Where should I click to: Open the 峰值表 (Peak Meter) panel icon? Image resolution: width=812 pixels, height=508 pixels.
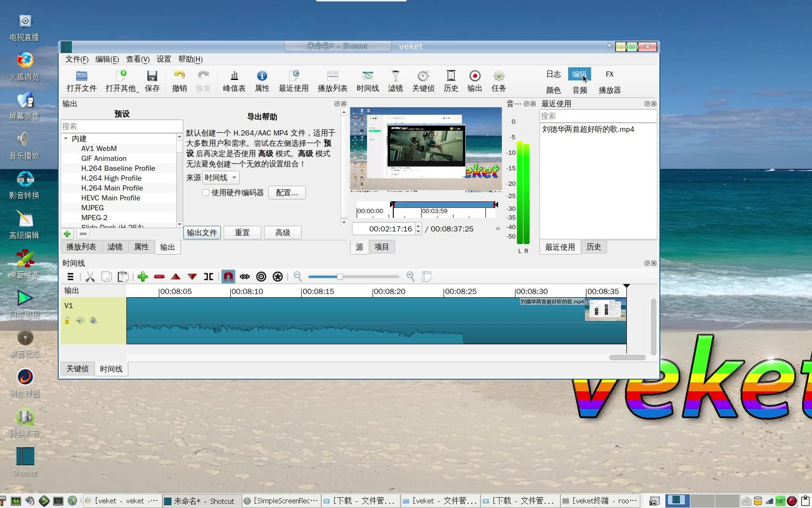pyautogui.click(x=234, y=81)
